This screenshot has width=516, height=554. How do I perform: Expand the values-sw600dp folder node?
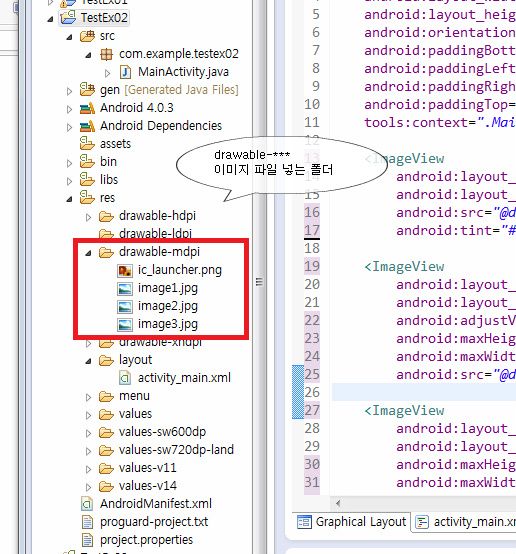[x=88, y=433]
